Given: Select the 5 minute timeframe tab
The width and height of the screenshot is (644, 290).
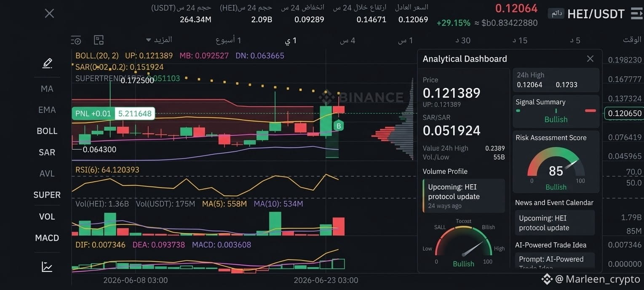Looking at the screenshot, I should (575, 40).
